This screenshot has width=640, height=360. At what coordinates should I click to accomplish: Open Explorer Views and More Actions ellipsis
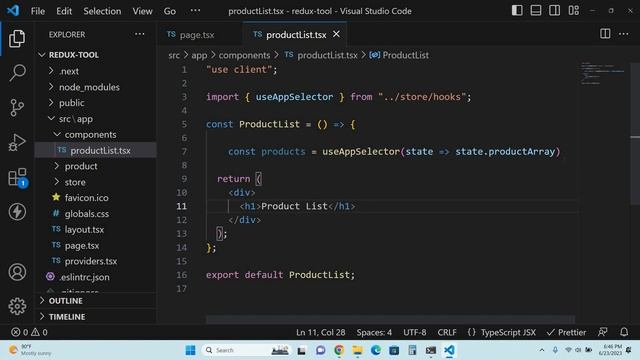(140, 34)
